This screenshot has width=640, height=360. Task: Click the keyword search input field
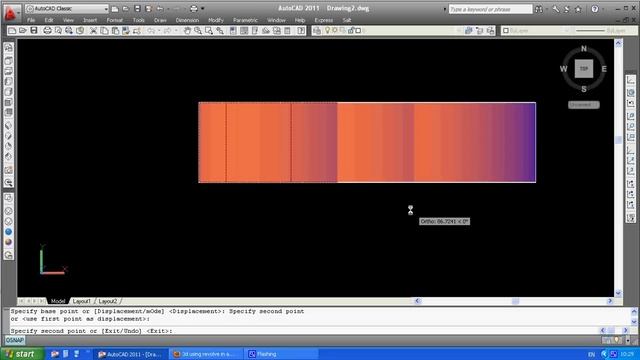coord(490,9)
